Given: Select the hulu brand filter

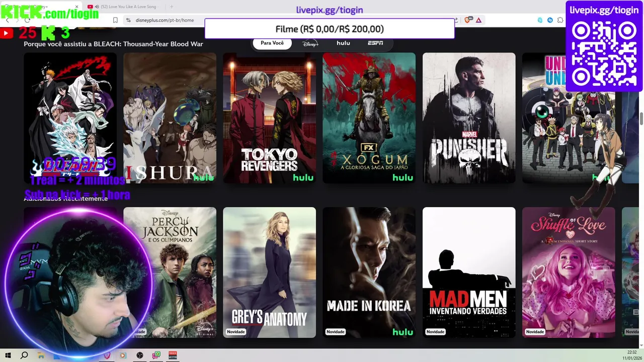Looking at the screenshot, I should tap(343, 43).
